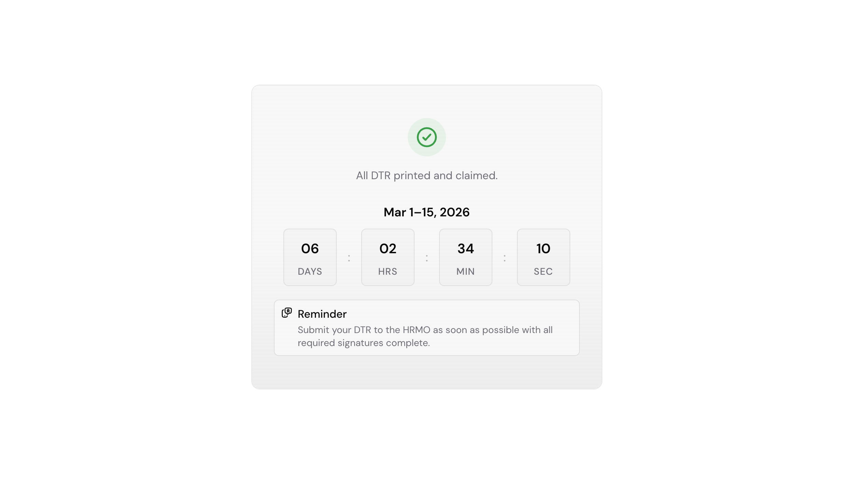The width and height of the screenshot is (868, 488).
Task: Click the 'All DTR printed and claimed' status text
Action: click(x=427, y=175)
